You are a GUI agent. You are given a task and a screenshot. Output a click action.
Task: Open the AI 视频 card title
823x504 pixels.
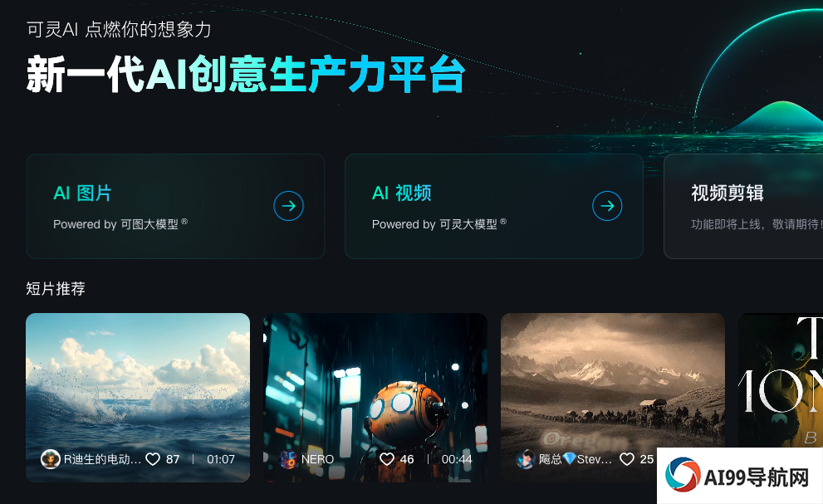coord(401,193)
